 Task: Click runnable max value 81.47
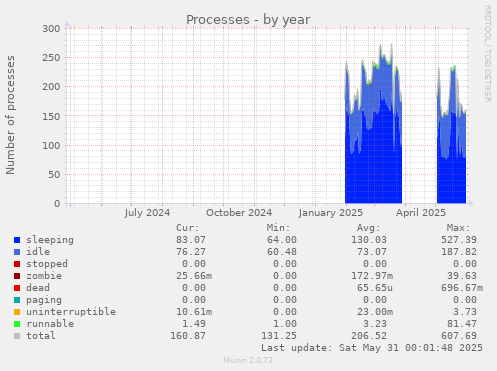tap(462, 324)
